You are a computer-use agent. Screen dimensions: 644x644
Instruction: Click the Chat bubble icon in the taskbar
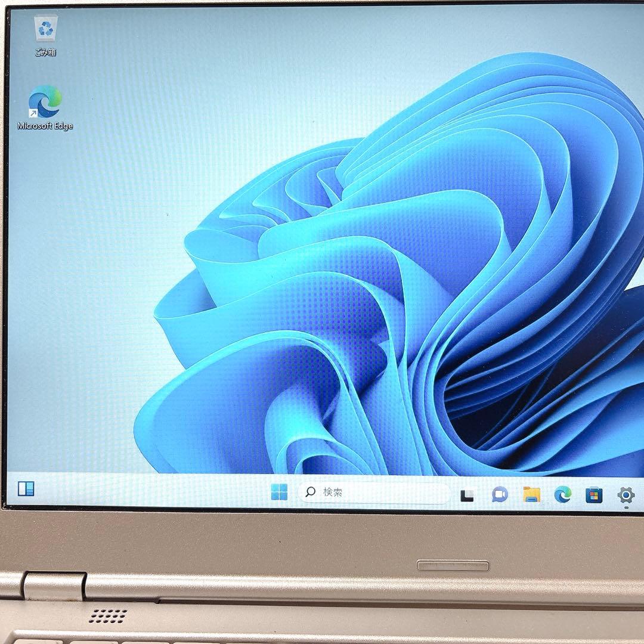click(500, 493)
